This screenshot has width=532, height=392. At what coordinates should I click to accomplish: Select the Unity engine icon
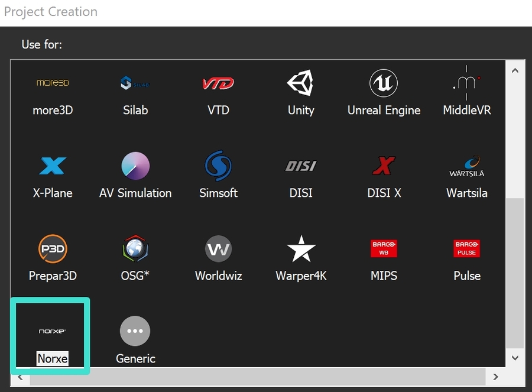pos(301,83)
